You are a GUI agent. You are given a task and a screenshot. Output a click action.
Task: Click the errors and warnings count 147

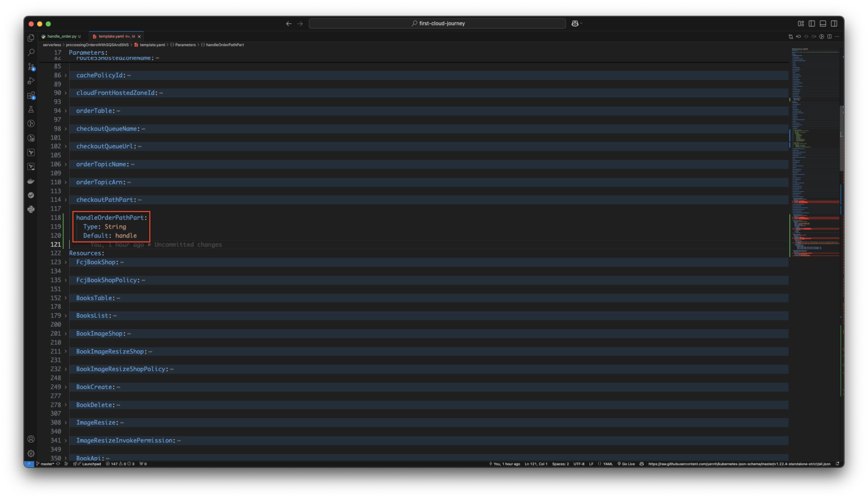click(120, 464)
